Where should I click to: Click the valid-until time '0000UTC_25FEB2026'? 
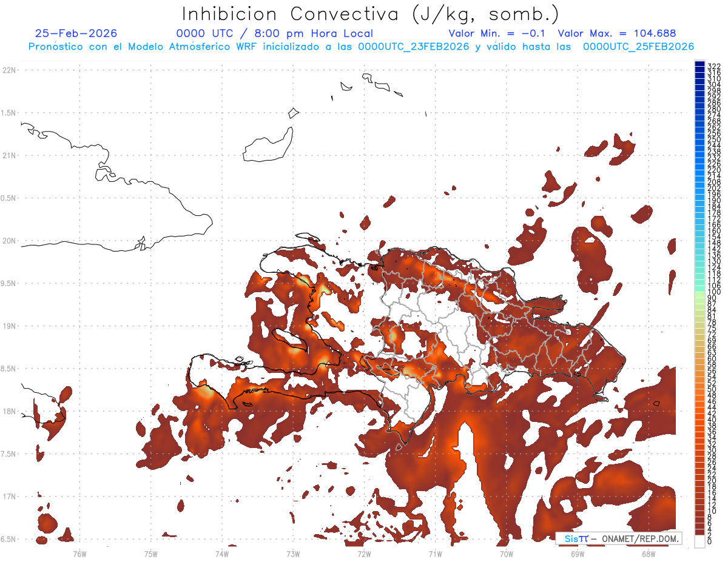pyautogui.click(x=638, y=47)
